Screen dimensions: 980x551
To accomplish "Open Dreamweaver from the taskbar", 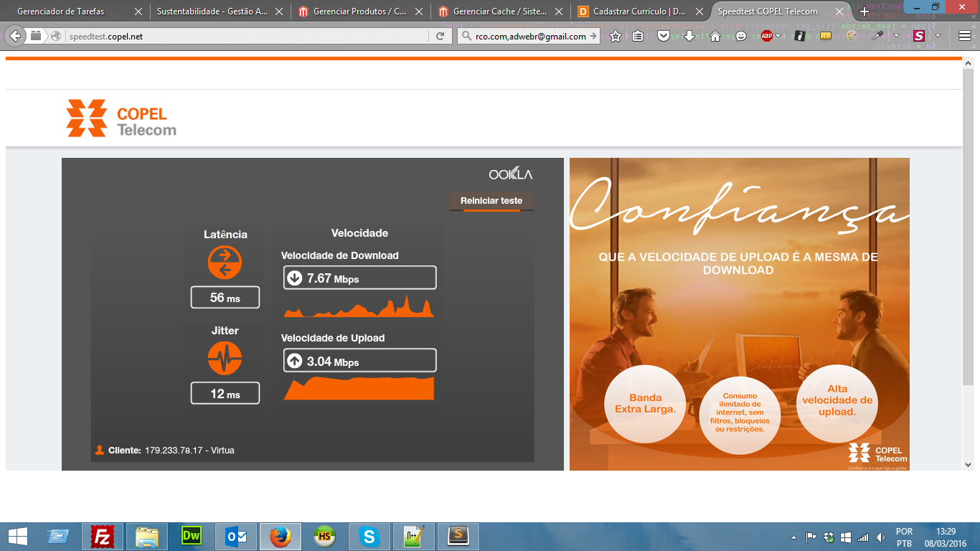I will coord(191,536).
